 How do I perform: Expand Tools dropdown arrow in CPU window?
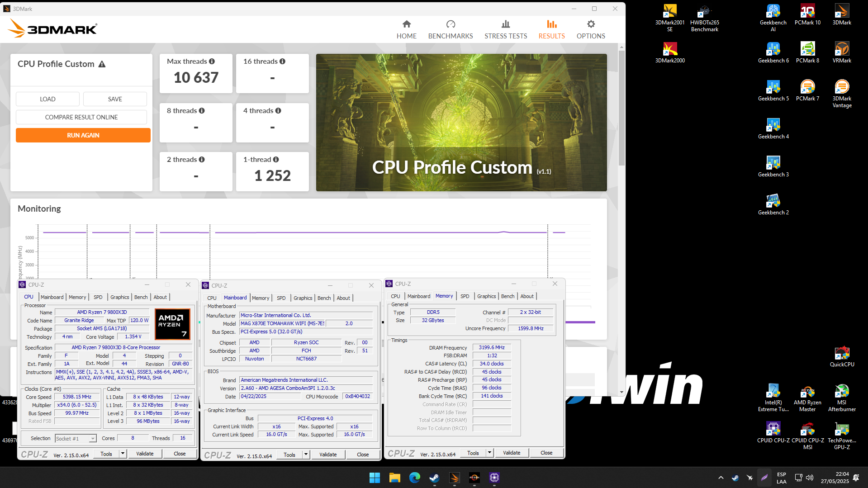123,454
